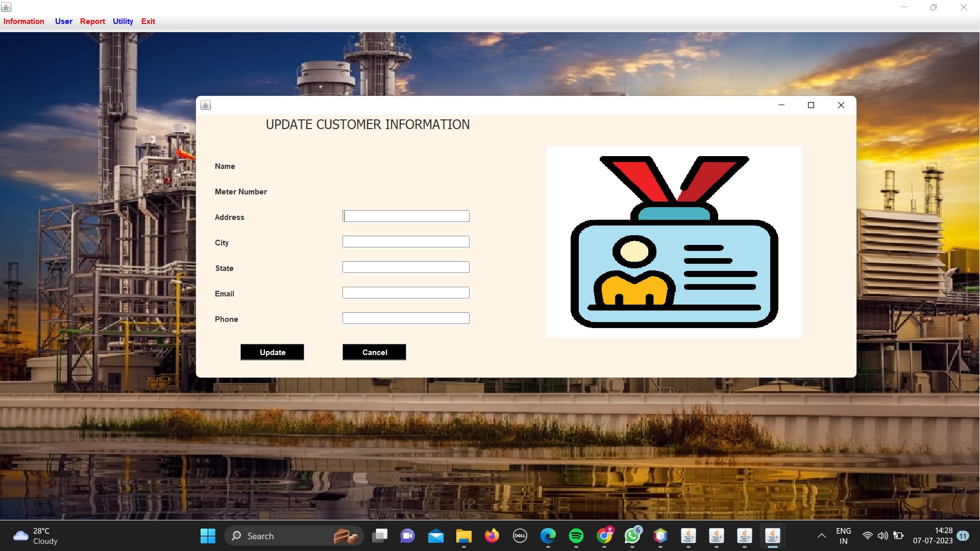Select Exit from the menu bar

[x=148, y=21]
